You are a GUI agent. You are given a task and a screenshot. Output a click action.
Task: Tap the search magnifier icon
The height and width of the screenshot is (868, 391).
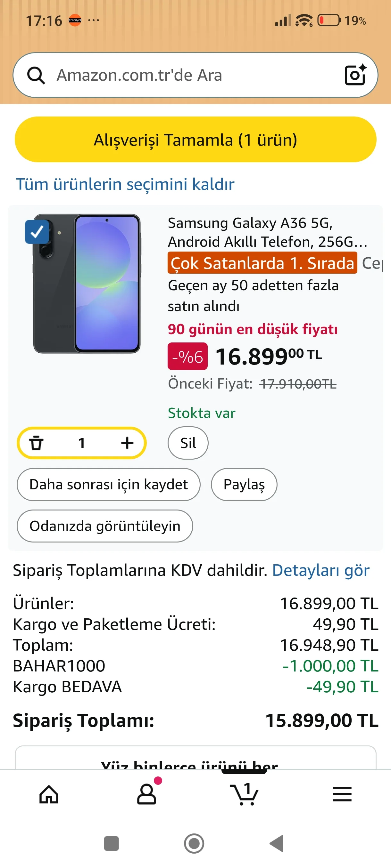click(x=36, y=75)
